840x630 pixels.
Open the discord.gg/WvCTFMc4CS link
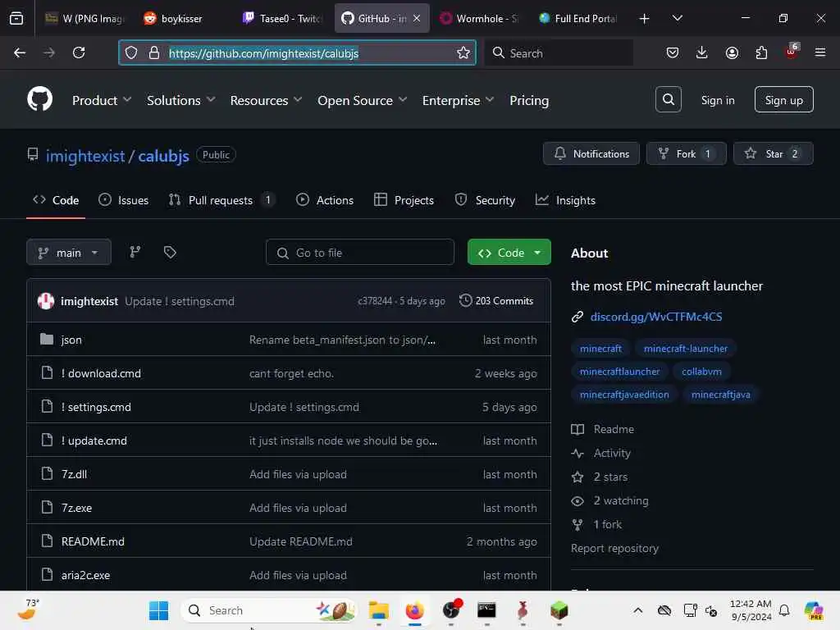click(655, 317)
